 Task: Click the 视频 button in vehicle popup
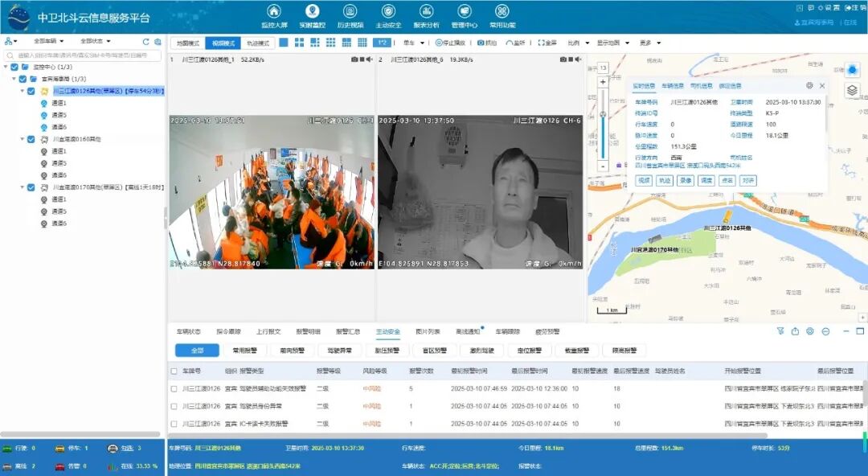pyautogui.click(x=643, y=181)
